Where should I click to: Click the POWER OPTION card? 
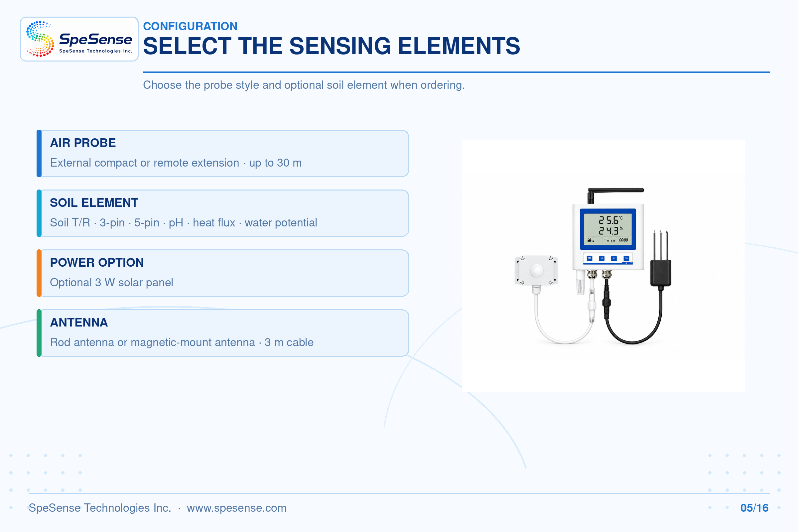click(223, 273)
